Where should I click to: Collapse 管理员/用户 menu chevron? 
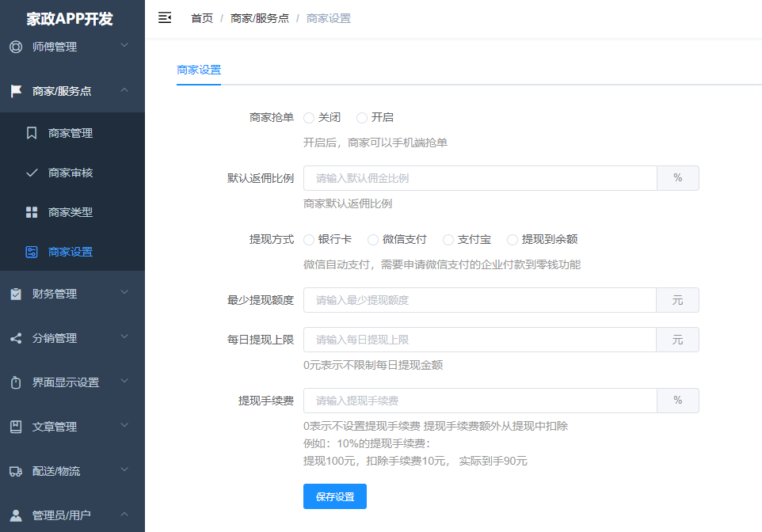point(124,514)
